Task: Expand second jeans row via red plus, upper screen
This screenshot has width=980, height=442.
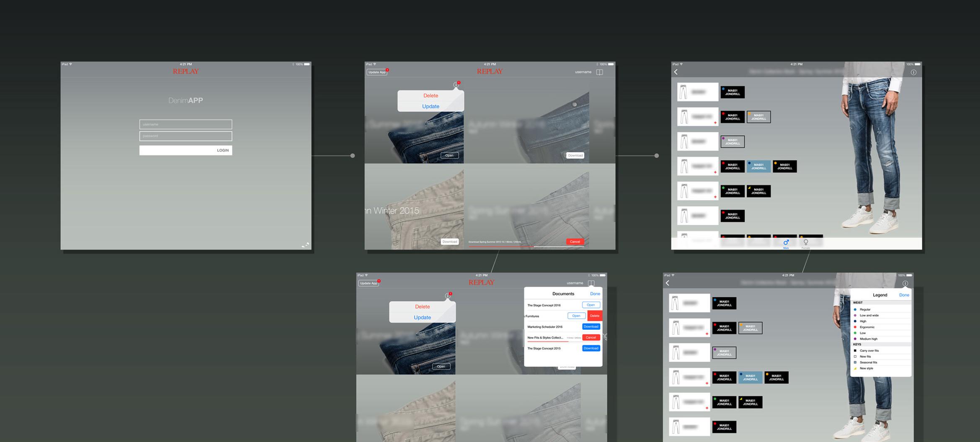Action: (715, 123)
